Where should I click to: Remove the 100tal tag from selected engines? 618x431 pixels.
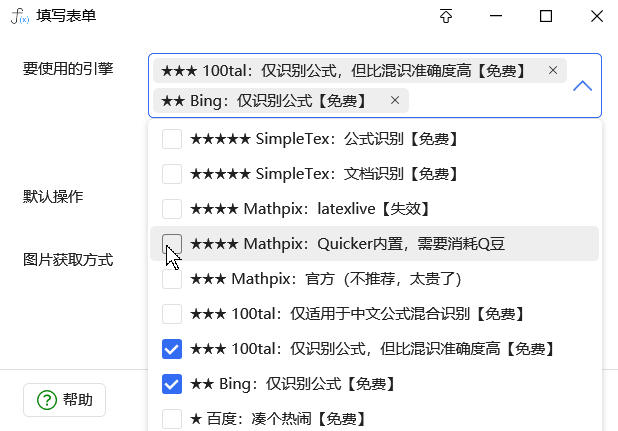[553, 71]
